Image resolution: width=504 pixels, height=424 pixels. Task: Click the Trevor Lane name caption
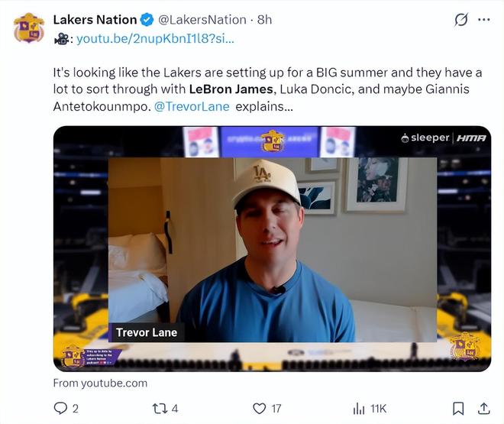pos(147,332)
